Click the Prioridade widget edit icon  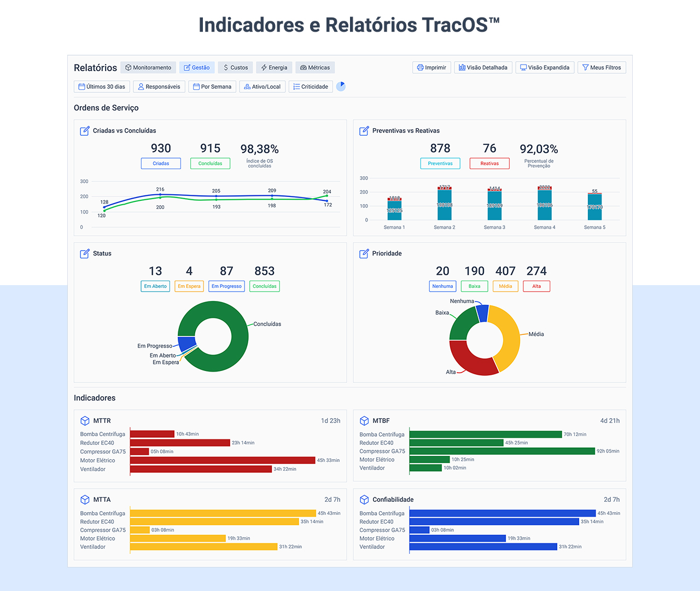364,253
